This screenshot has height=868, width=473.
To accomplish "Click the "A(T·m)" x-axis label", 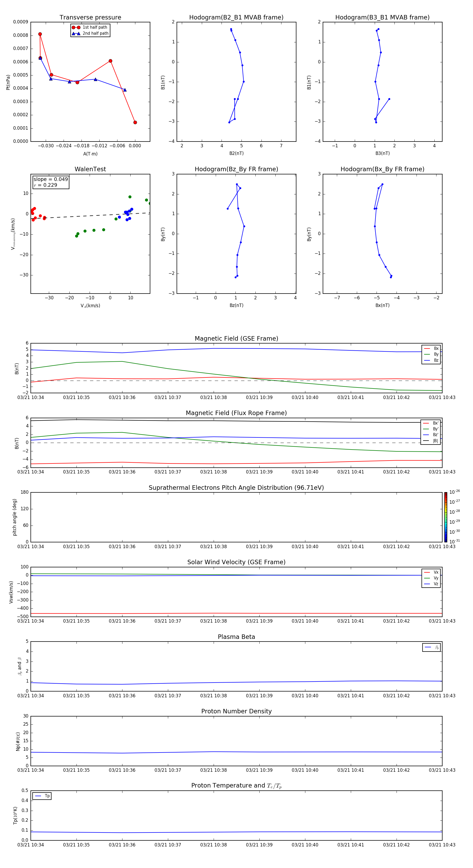I will 90,154.
